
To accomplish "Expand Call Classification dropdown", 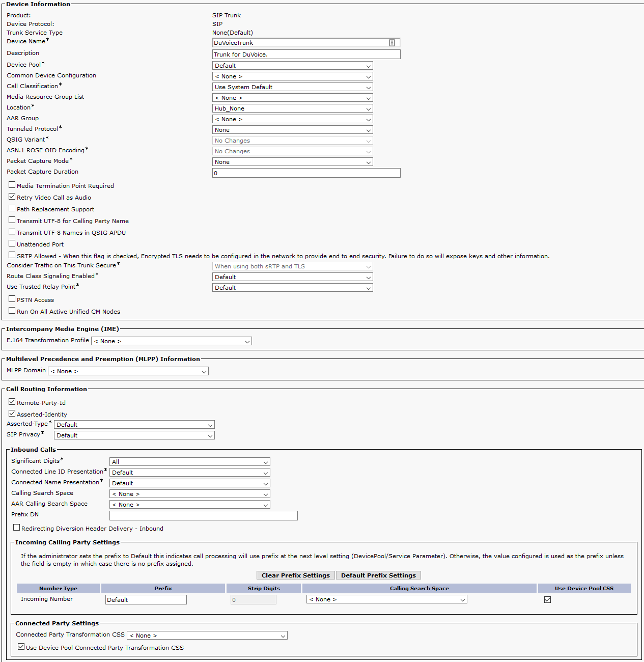I will click(x=292, y=87).
